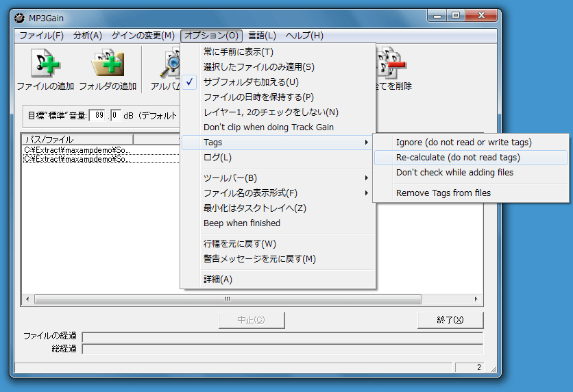Expand the ツールバー(B) submenu

[278, 178]
